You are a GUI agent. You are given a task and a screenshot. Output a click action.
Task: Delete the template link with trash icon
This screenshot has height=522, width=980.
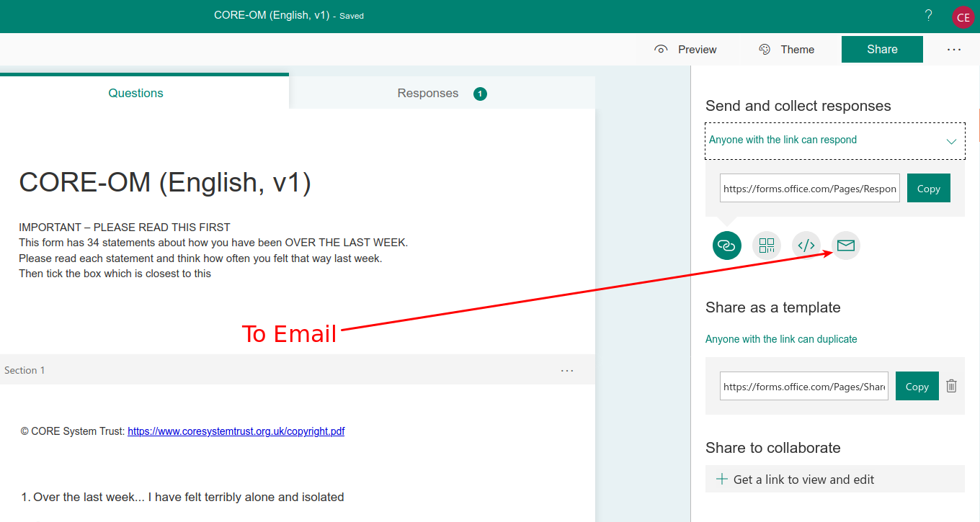tap(951, 386)
